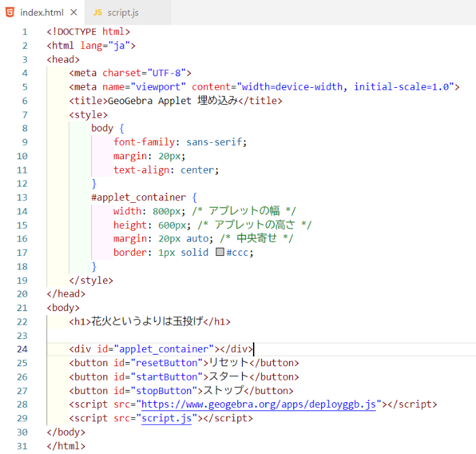Click comment 中央寄せ
Image resolution: width=476 pixels, height=454 pixels.
tap(256, 238)
